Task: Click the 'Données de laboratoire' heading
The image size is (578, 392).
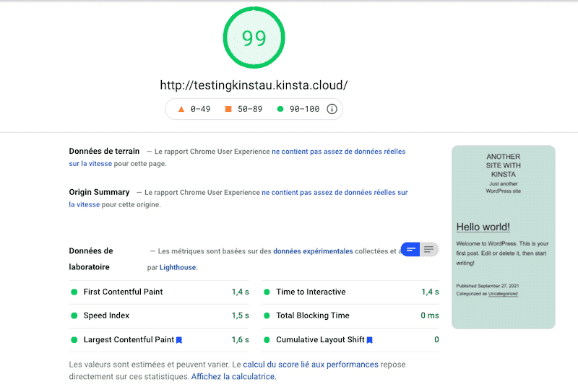Action: (x=91, y=258)
